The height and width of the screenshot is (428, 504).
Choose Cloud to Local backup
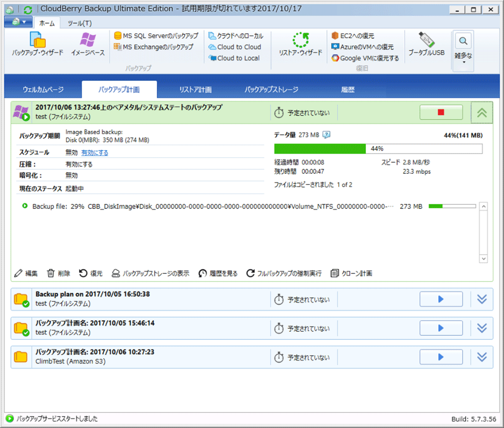(234, 58)
